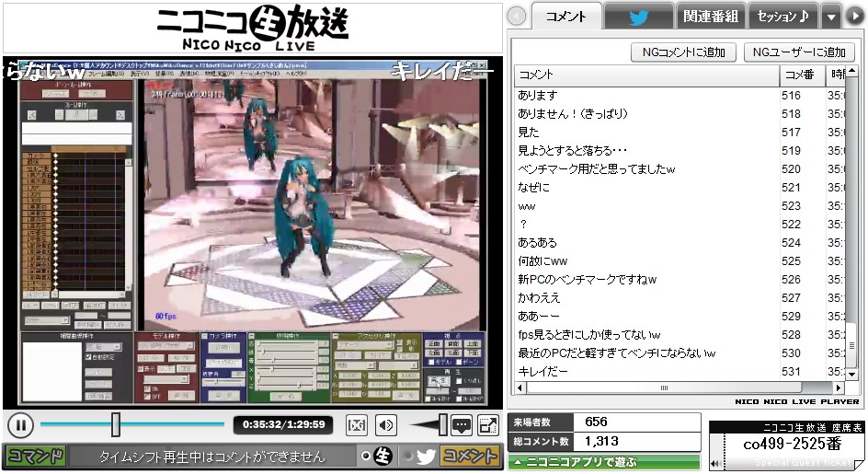The height and width of the screenshot is (474, 868).
Task: Click the green コマンド button
Action: [x=36, y=457]
